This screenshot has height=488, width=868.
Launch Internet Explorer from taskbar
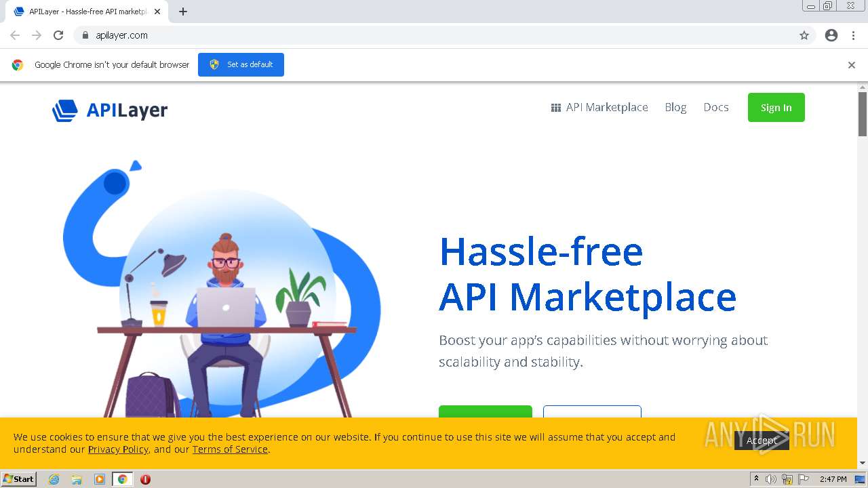(54, 479)
